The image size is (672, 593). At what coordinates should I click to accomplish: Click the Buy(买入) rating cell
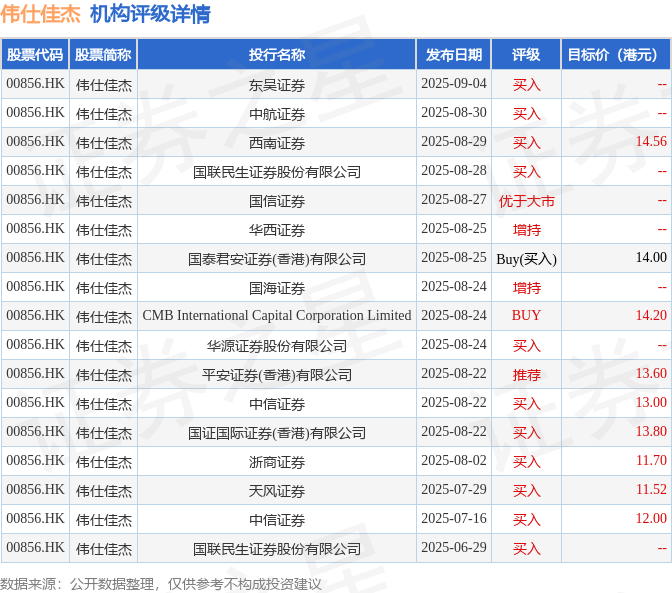click(x=526, y=259)
